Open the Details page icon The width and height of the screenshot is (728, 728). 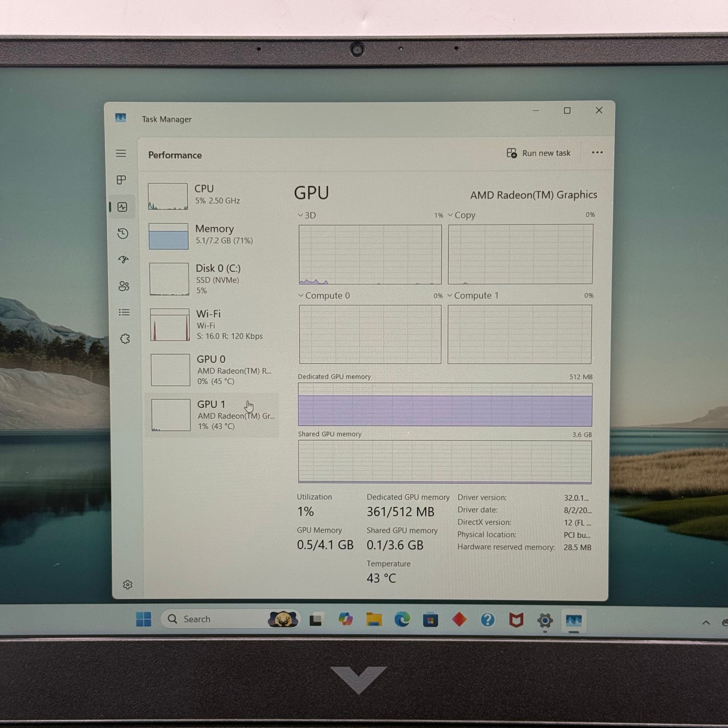pyautogui.click(x=124, y=312)
